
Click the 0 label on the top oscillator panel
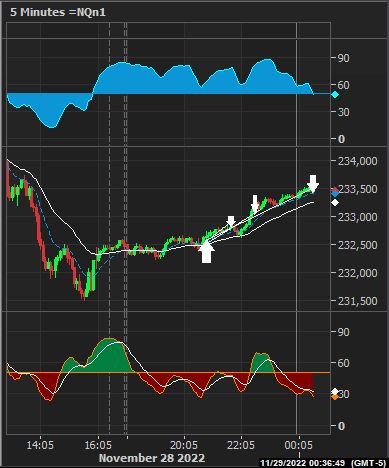tap(341, 139)
